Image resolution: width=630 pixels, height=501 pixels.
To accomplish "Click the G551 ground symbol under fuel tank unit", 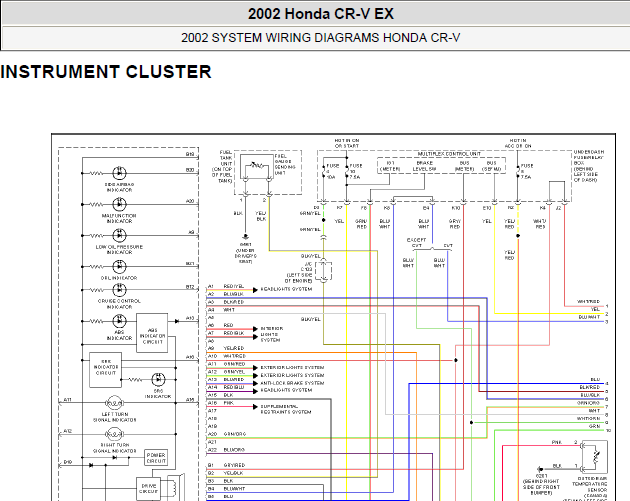I will coord(245,237).
